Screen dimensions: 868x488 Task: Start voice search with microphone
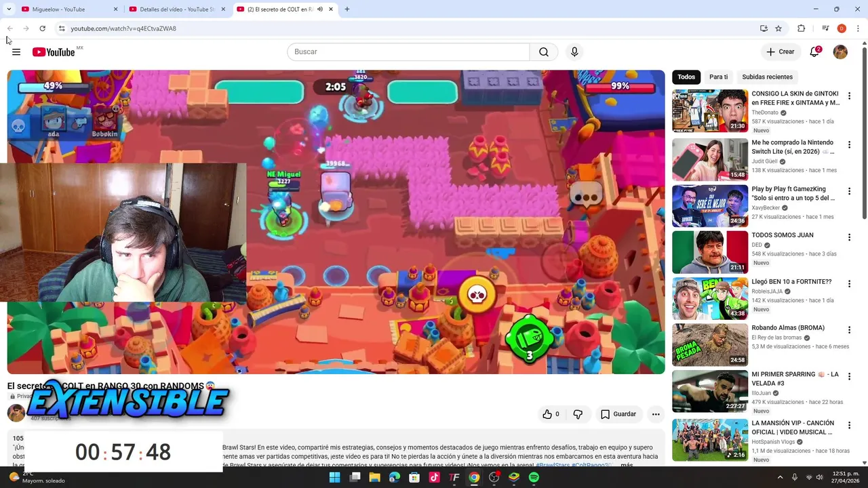click(574, 52)
